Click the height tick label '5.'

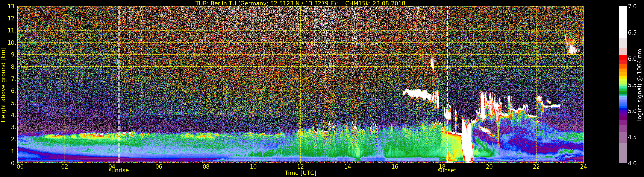tap(13, 103)
